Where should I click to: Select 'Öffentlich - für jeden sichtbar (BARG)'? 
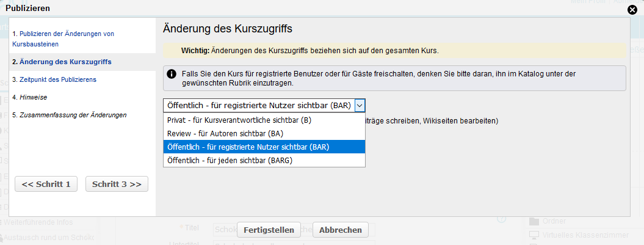(230, 160)
